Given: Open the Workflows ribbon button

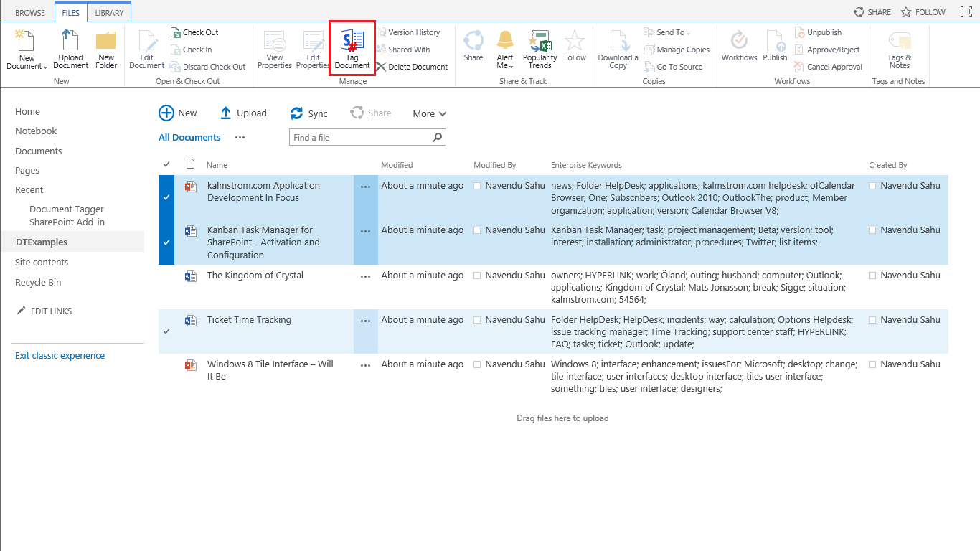Looking at the screenshot, I should [740, 46].
